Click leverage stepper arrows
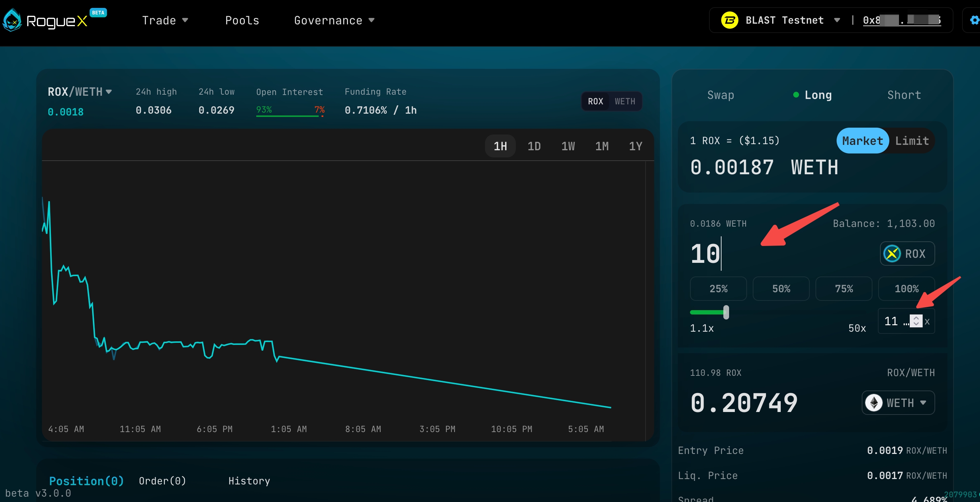 (x=916, y=321)
